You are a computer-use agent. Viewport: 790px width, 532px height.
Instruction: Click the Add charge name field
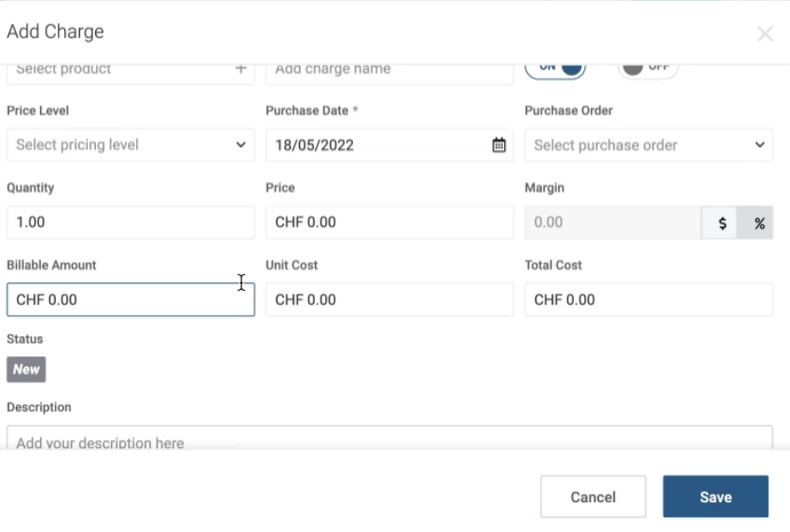389,74
